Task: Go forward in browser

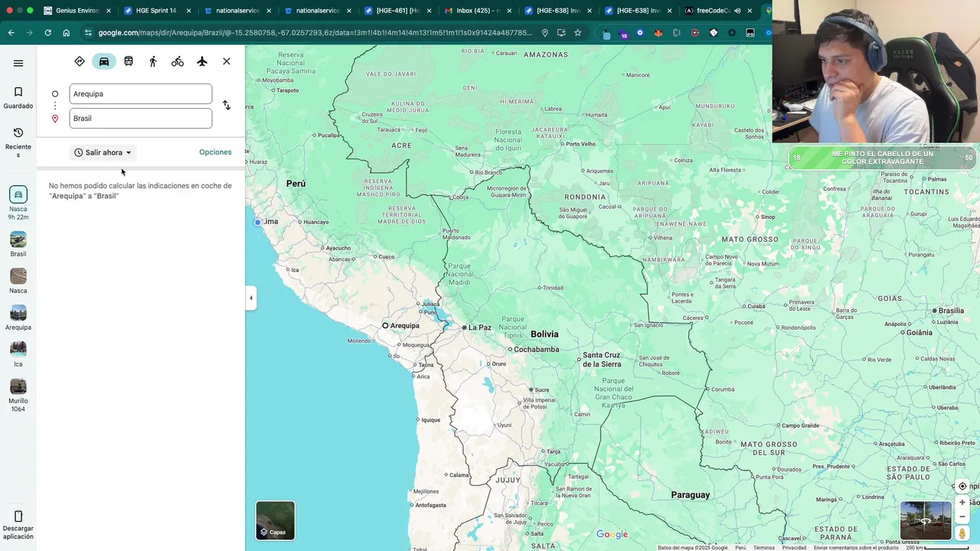Action: pyautogui.click(x=29, y=33)
